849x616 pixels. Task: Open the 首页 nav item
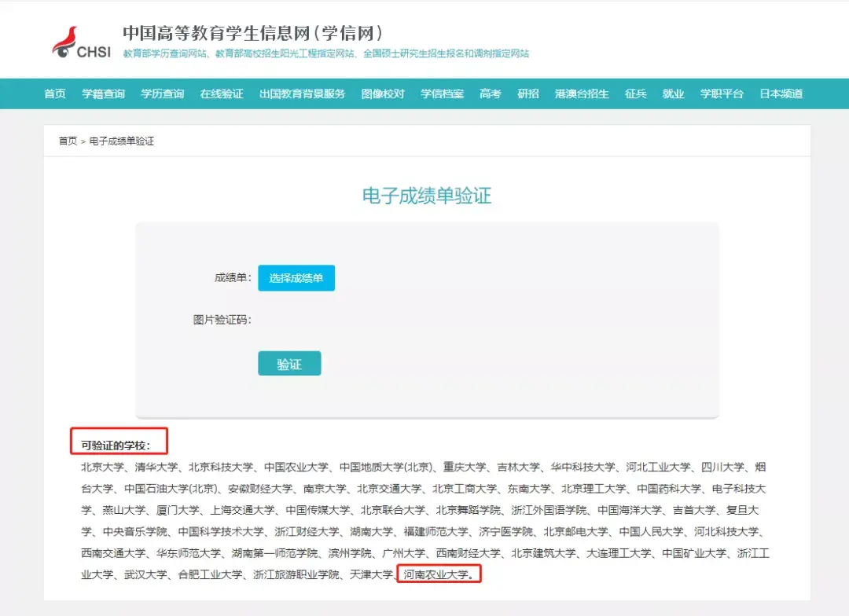pos(55,93)
